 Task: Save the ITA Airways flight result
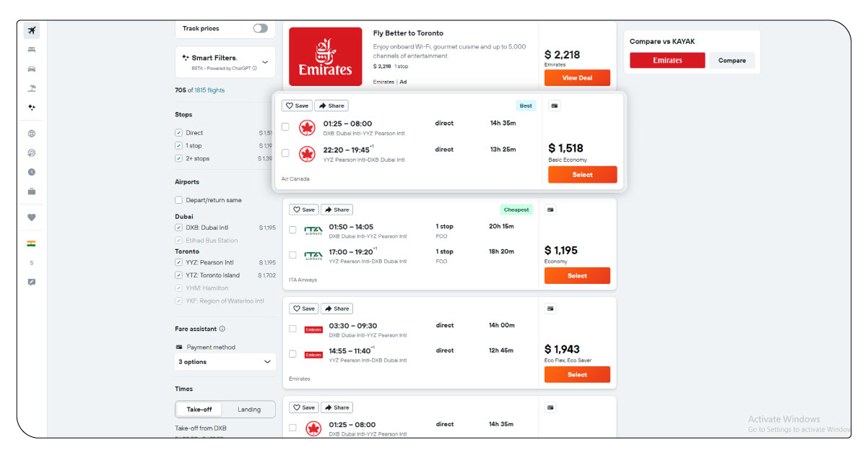pyautogui.click(x=303, y=209)
